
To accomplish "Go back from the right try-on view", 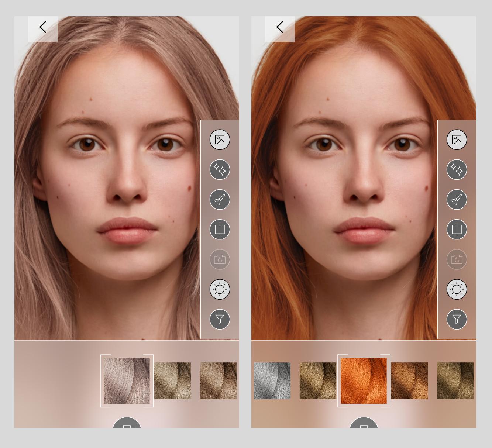I will (x=279, y=27).
